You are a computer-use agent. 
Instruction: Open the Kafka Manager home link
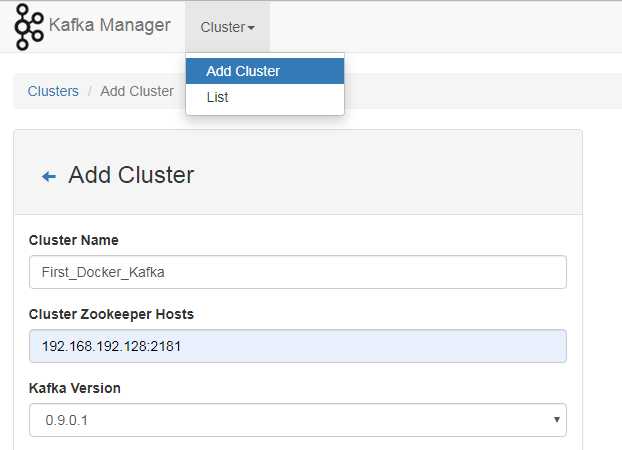(x=110, y=25)
